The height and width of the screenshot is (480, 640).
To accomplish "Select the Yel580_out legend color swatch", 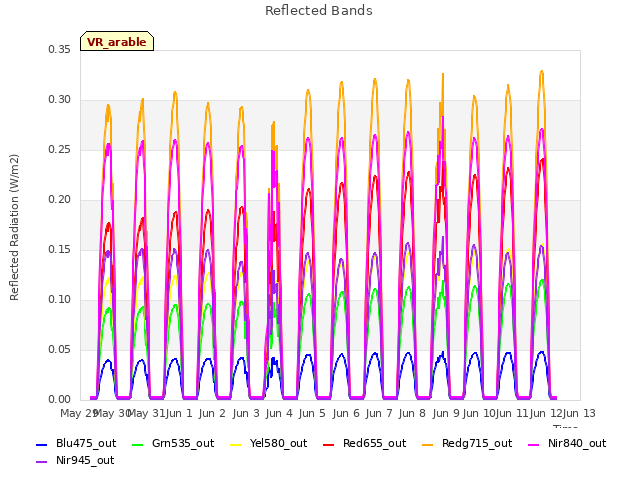I will click(236, 444).
